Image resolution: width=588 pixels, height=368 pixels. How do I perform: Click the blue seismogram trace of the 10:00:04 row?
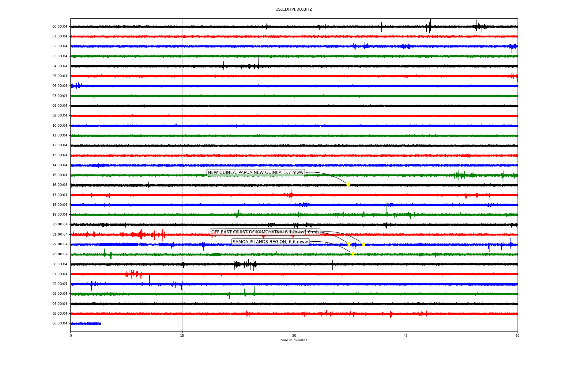pyautogui.click(x=294, y=126)
